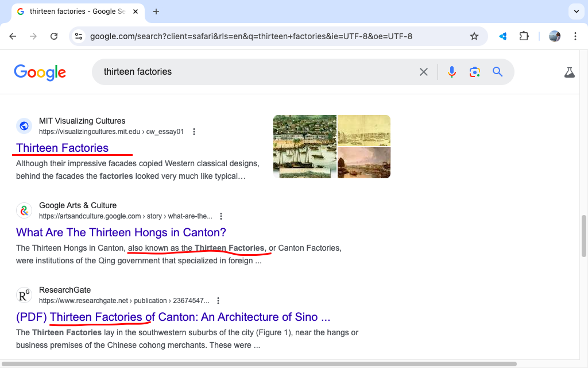Expand the tab search dropdown arrow
The width and height of the screenshot is (588, 368).
[576, 11]
